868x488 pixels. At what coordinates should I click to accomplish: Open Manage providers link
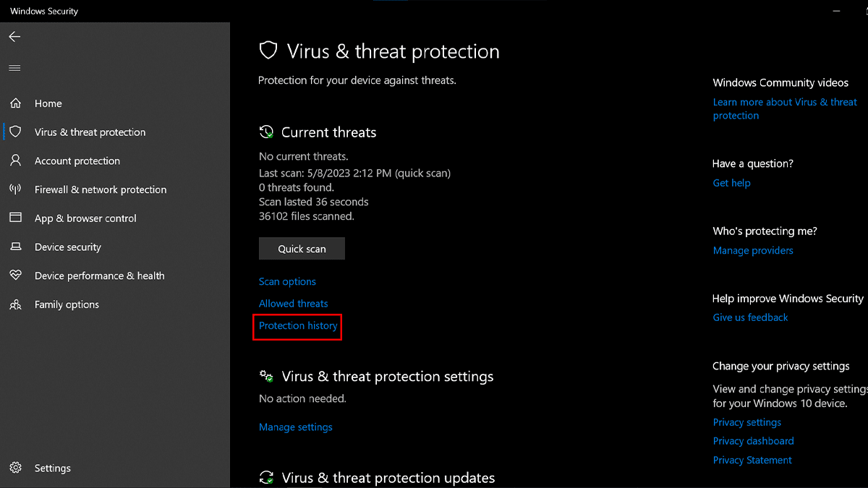tap(753, 251)
